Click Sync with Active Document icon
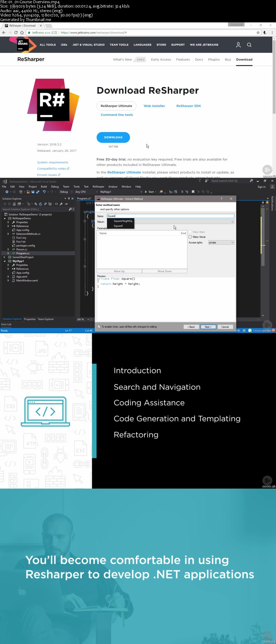The width and height of the screenshot is (276, 644). (x=36, y=204)
